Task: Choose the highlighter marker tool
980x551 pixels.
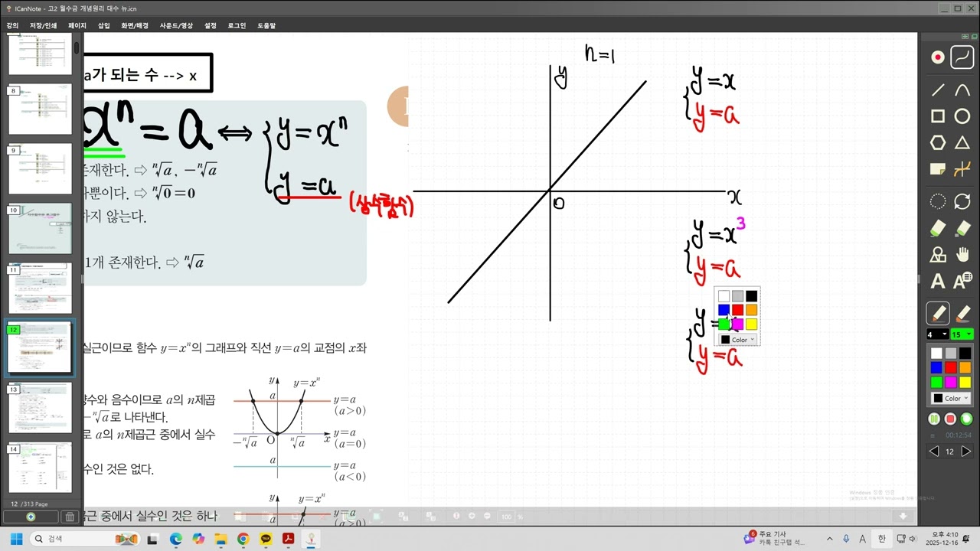Action: (962, 313)
